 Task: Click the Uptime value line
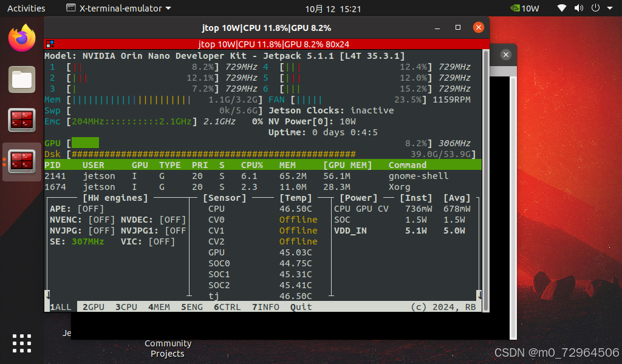click(x=323, y=132)
